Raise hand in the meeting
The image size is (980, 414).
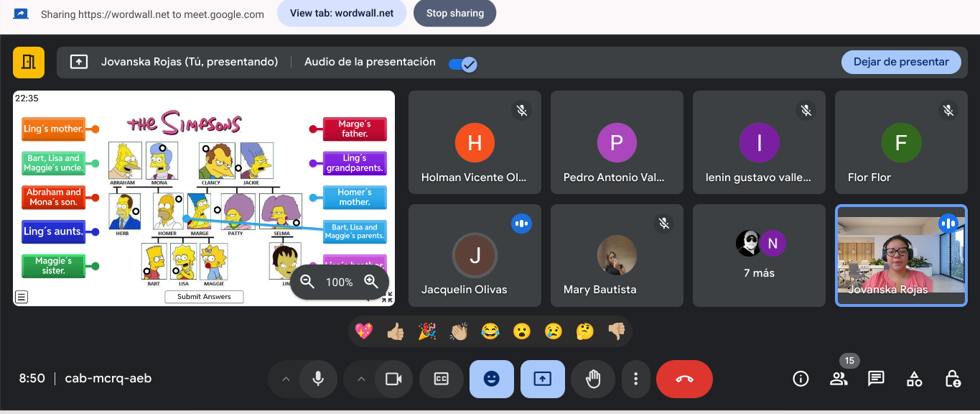point(593,379)
